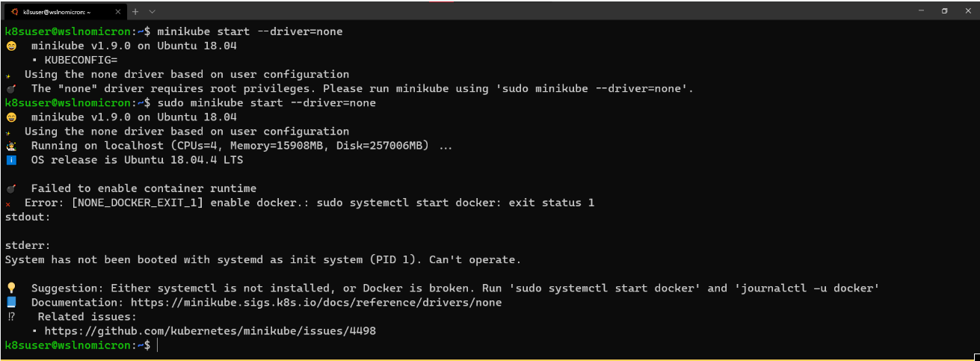980x361 pixels.
Task: Click the NONE_DOCKER_EXIT_1 error code text
Action: coord(138,203)
